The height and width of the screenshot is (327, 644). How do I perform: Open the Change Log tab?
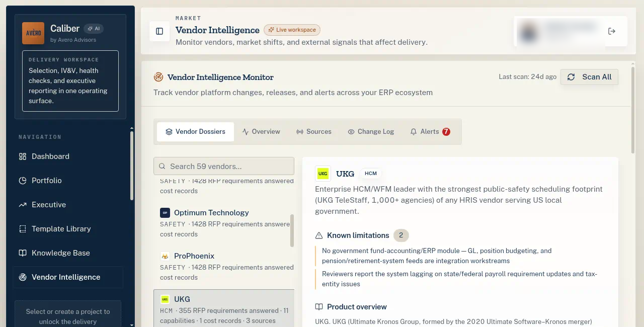click(371, 132)
